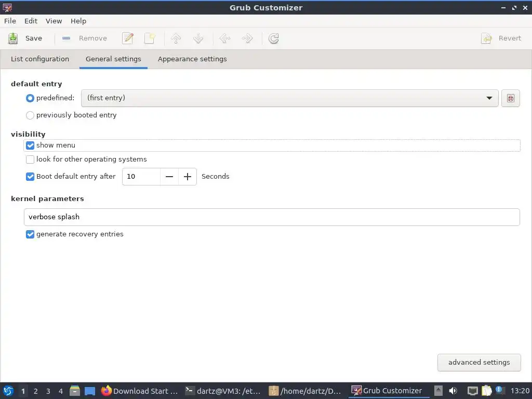This screenshot has height=399, width=532.
Task: Open the volume control in system tray
Action: pyautogui.click(x=453, y=391)
